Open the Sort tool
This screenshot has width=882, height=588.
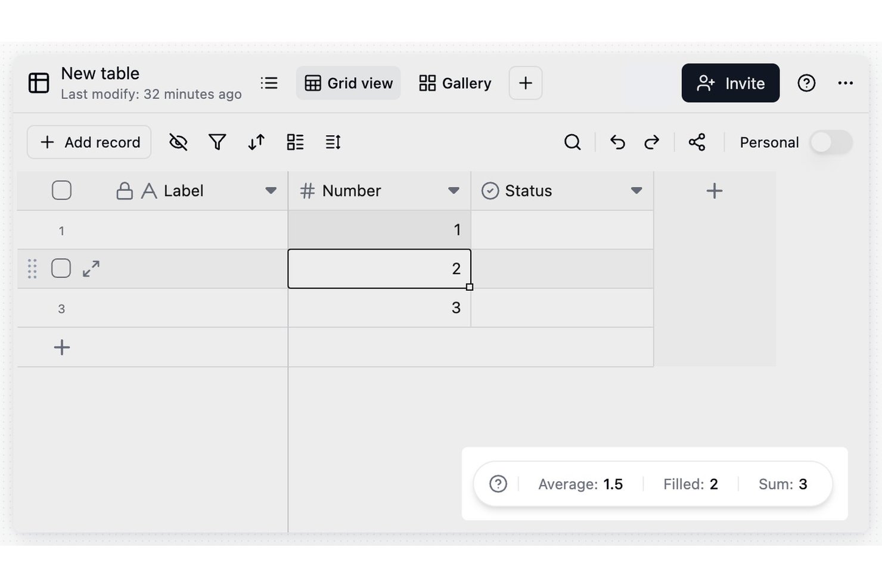256,142
